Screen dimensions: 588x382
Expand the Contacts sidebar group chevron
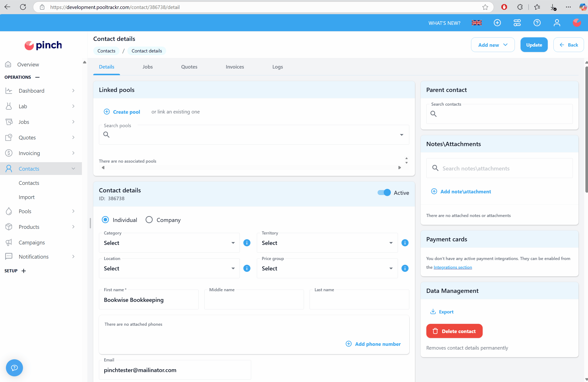click(x=73, y=169)
